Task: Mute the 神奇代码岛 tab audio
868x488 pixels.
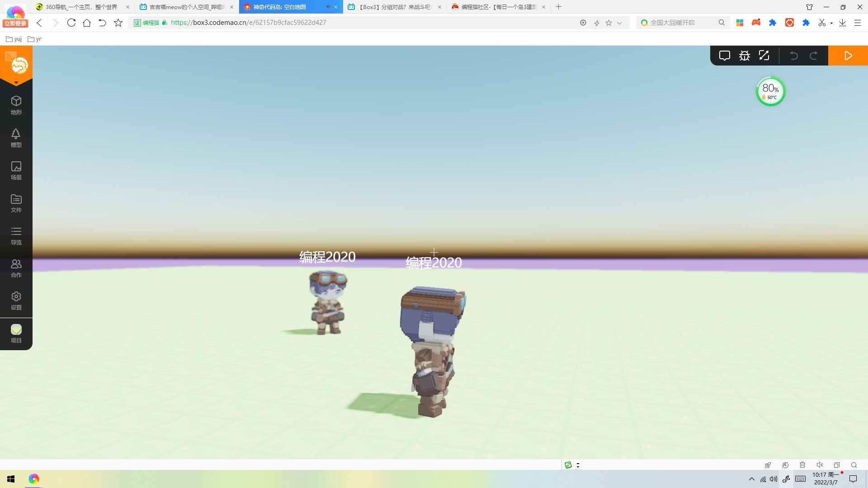Action: point(328,7)
